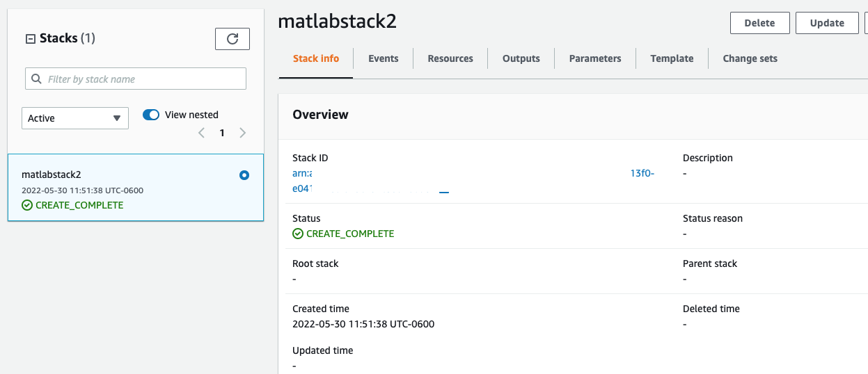868x374 pixels.
Task: Click the search magnifier icon in filter box
Action: pyautogui.click(x=36, y=79)
